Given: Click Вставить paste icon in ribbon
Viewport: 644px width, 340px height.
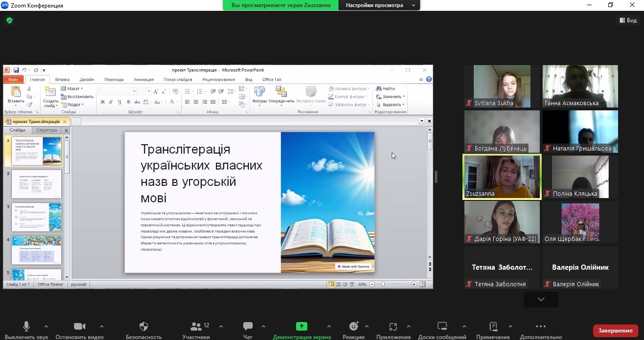Looking at the screenshot, I should point(16,91).
